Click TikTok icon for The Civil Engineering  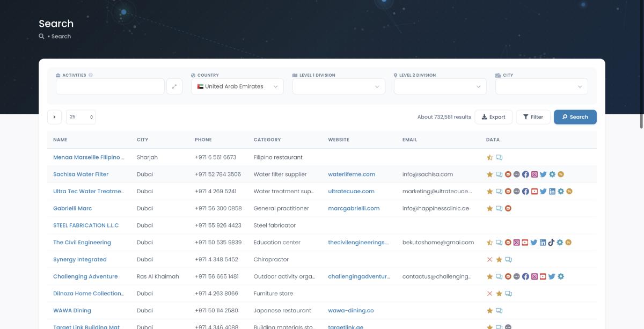click(x=551, y=243)
